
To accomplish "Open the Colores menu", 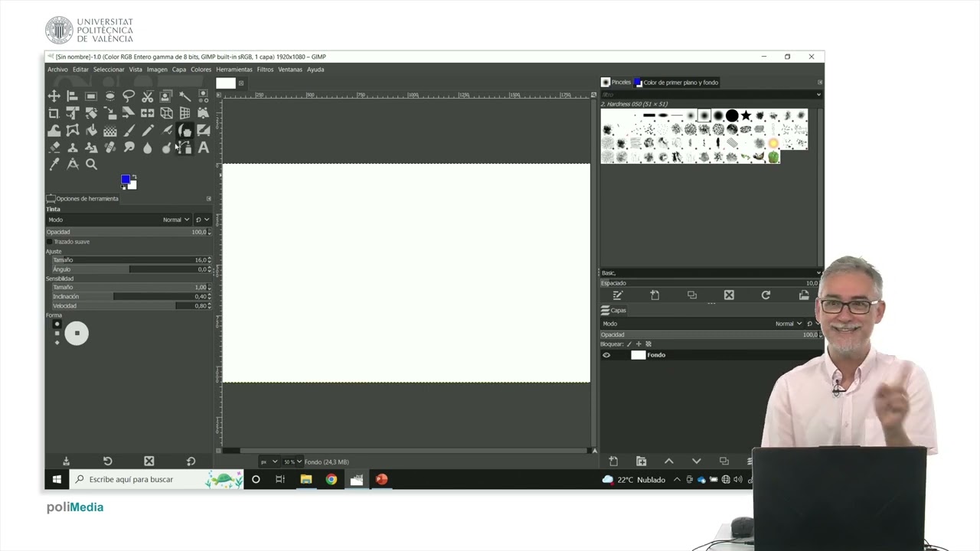I will pyautogui.click(x=201, y=69).
